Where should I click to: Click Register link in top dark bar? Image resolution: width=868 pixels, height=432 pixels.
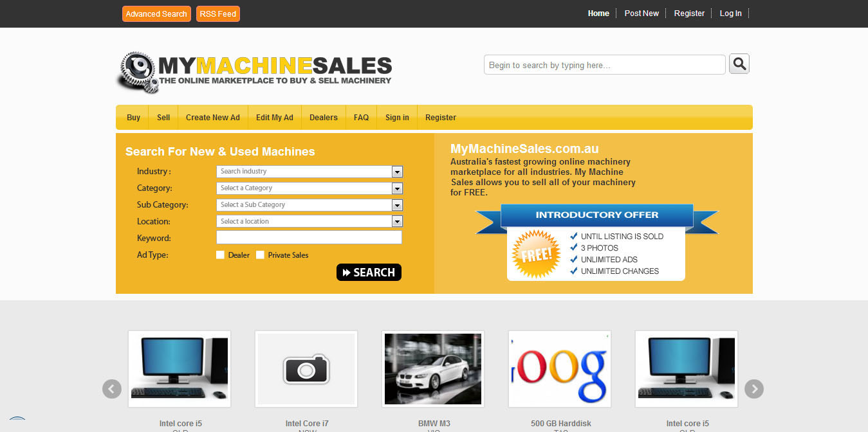pos(689,14)
